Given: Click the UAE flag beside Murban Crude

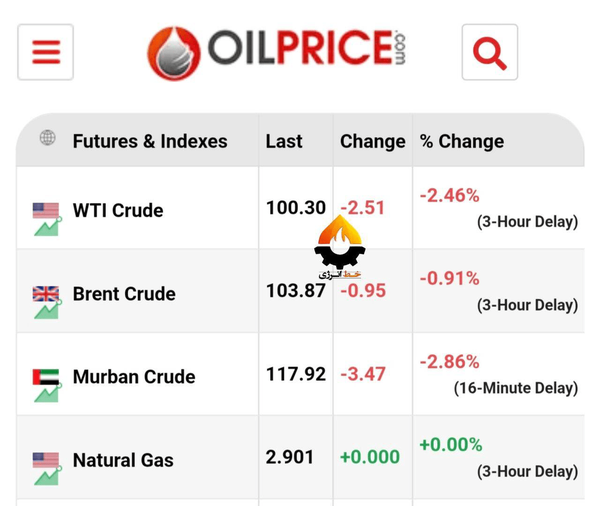Looking at the screenshot, I should click(x=46, y=377).
